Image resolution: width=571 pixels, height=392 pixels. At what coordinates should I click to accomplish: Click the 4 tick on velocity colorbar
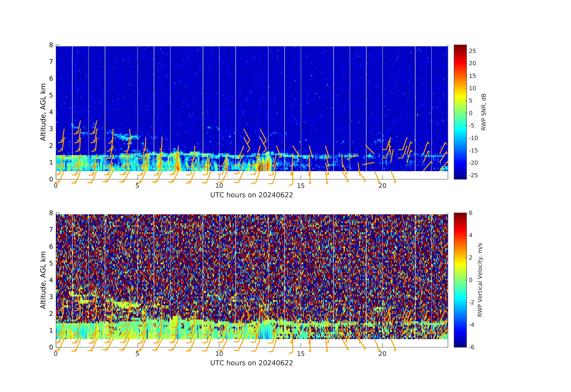click(x=471, y=235)
